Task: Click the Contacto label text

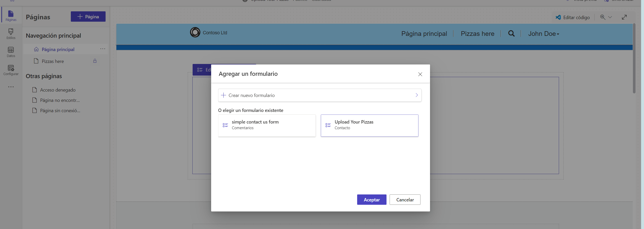Action: pos(342,128)
